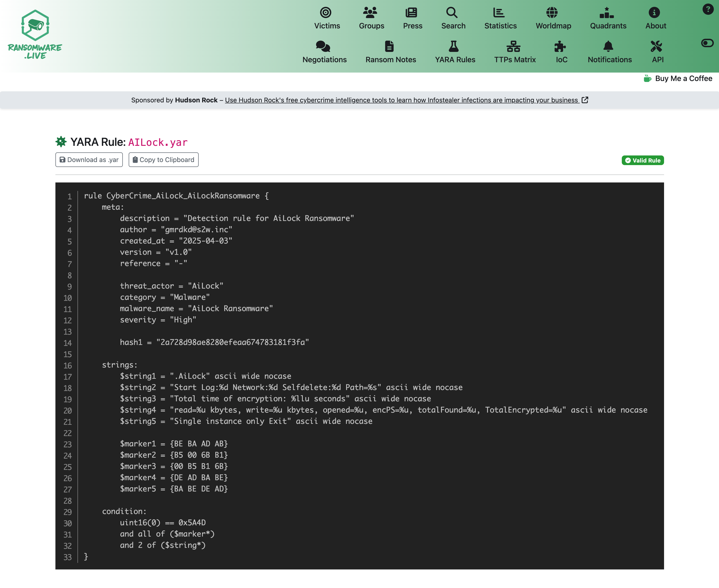This screenshot has height=588, width=719.
Task: Click the Buy Me a Coffee link
Action: click(683, 79)
